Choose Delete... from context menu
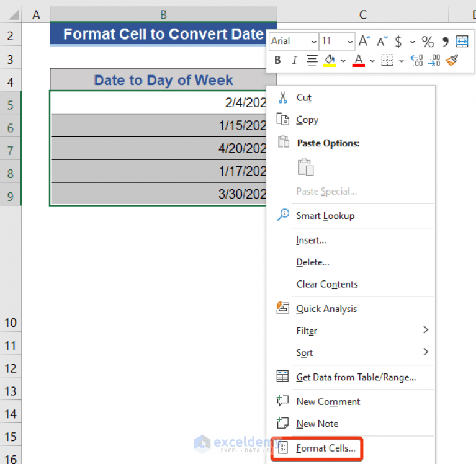The height and width of the screenshot is (464, 476). [x=351, y=262]
